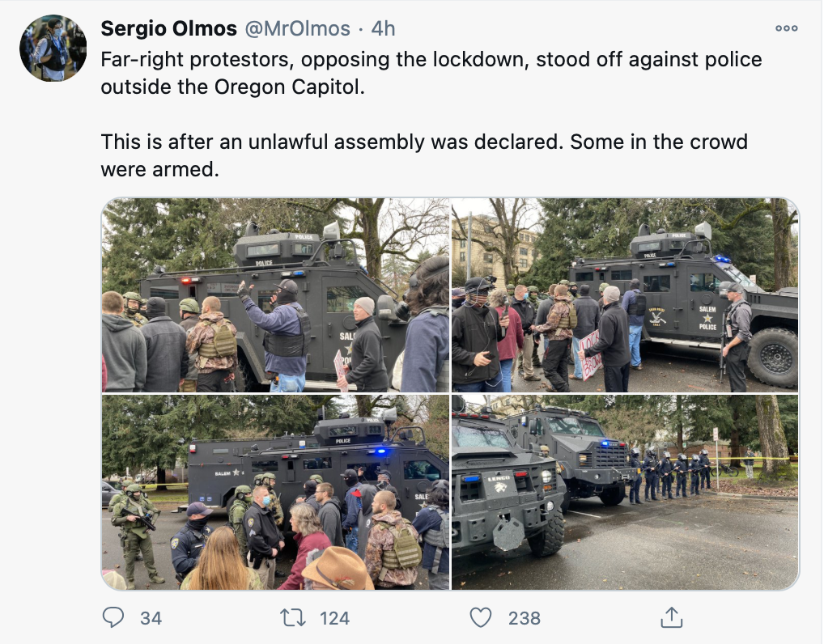Click the like count 238

pos(524,619)
